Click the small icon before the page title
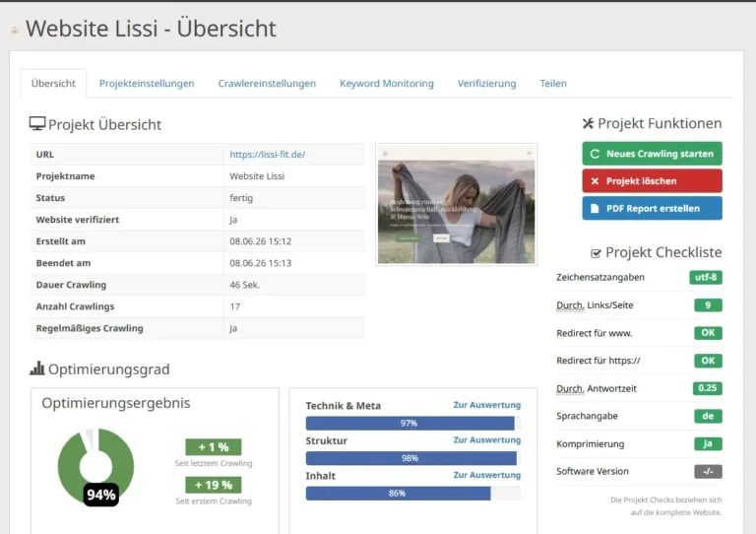Image resolution: width=756 pixels, height=534 pixels. [x=15, y=31]
